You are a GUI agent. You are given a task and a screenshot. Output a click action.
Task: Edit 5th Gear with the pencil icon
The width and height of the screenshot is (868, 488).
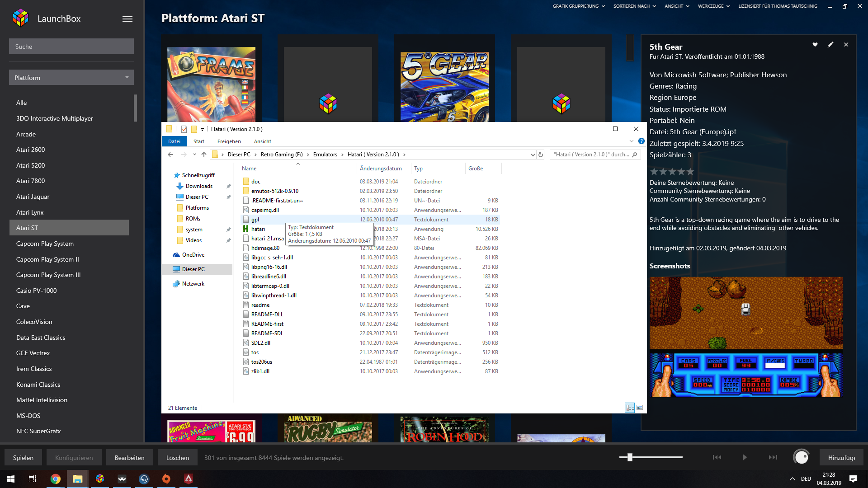coord(830,45)
